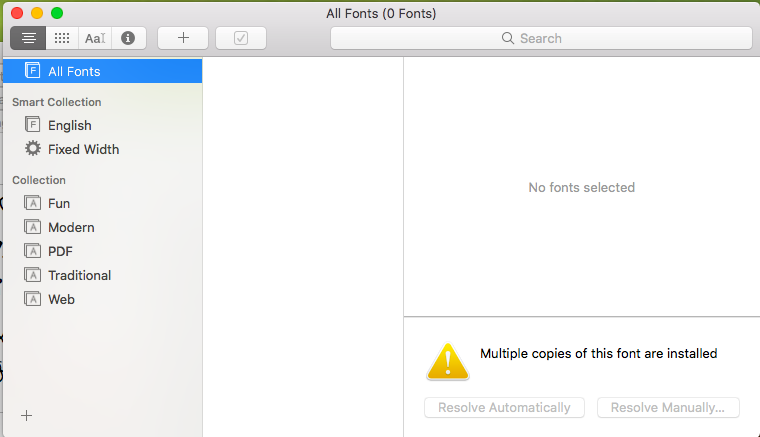
Task: Show font information view
Action: pos(128,38)
